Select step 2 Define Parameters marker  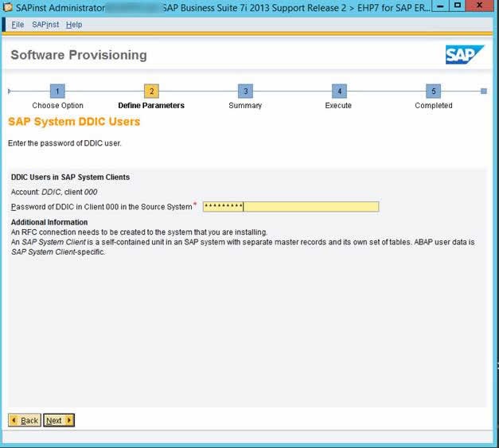[151, 92]
